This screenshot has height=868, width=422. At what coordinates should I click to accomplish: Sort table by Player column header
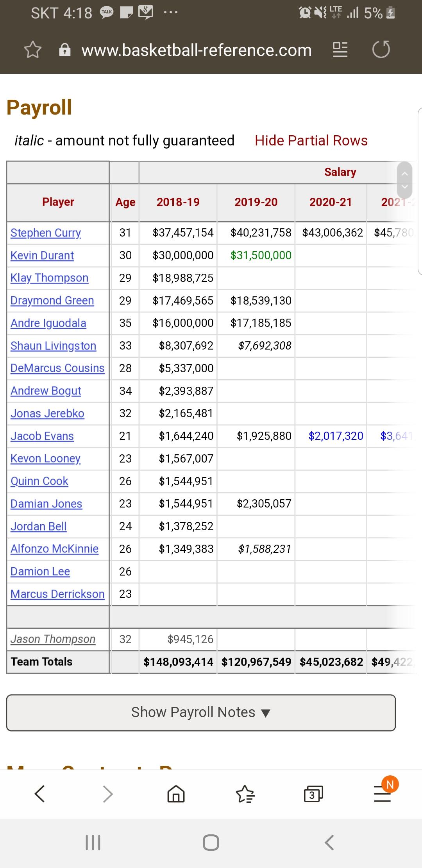tap(58, 202)
